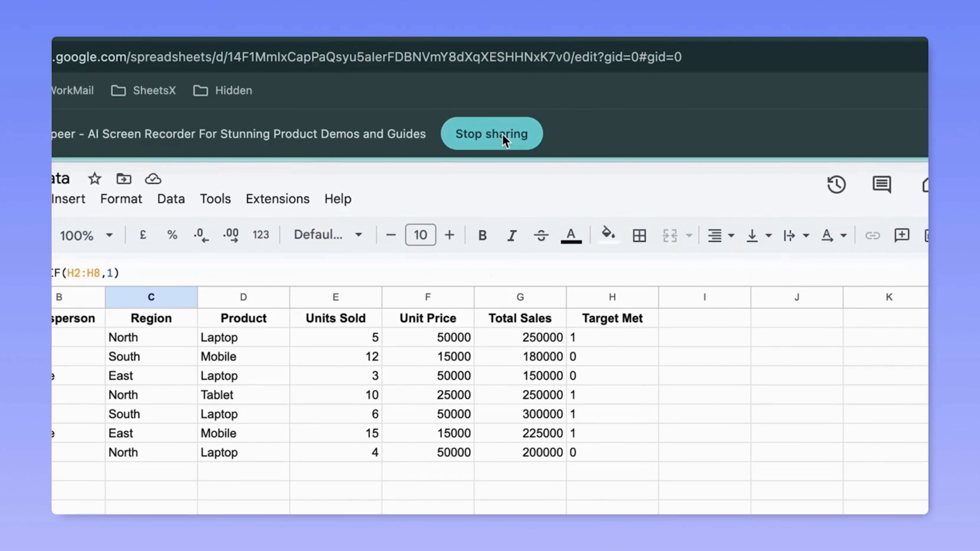Select column header C

[151, 297]
